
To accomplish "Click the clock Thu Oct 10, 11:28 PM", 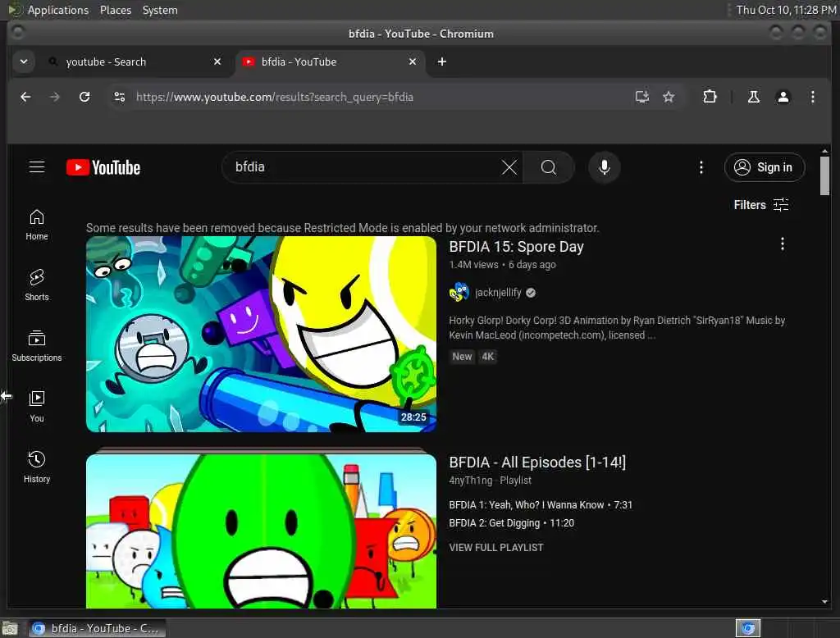I will pos(785,10).
